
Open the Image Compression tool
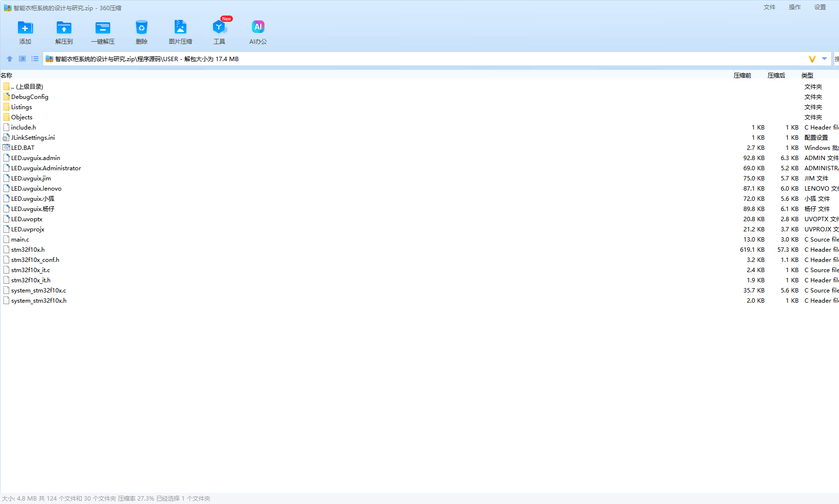(x=180, y=28)
